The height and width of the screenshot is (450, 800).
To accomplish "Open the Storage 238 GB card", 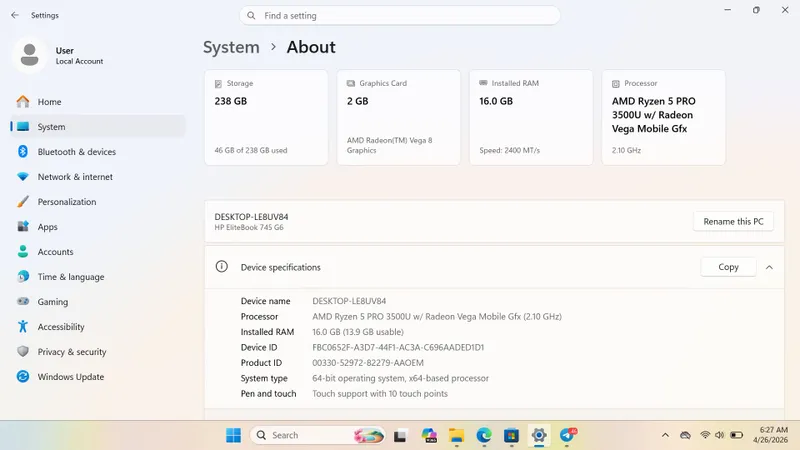I will [266, 117].
